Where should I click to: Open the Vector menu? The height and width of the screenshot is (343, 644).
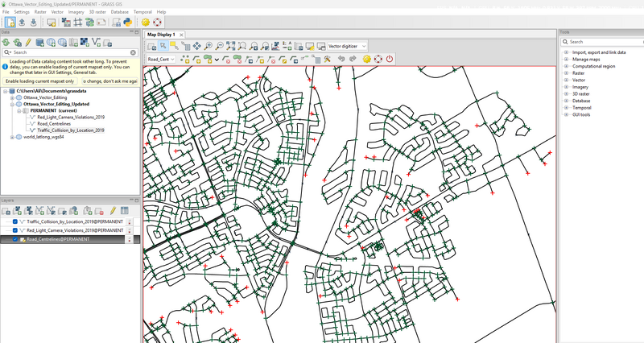coord(57,12)
